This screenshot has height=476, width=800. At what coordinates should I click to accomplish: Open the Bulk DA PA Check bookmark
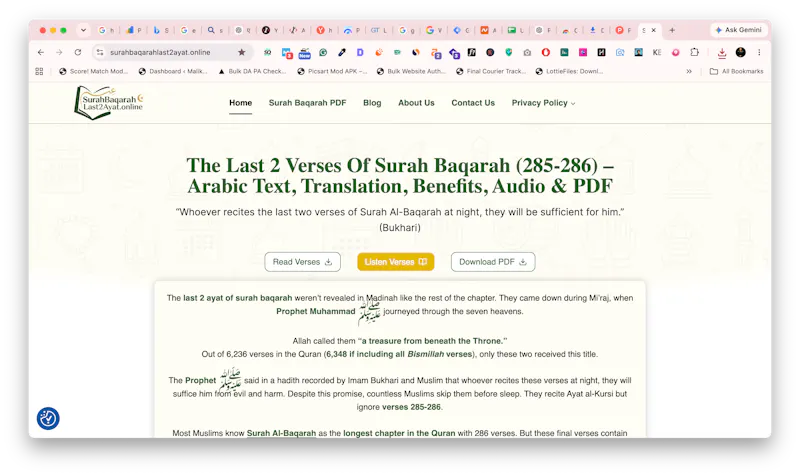pyautogui.click(x=252, y=71)
